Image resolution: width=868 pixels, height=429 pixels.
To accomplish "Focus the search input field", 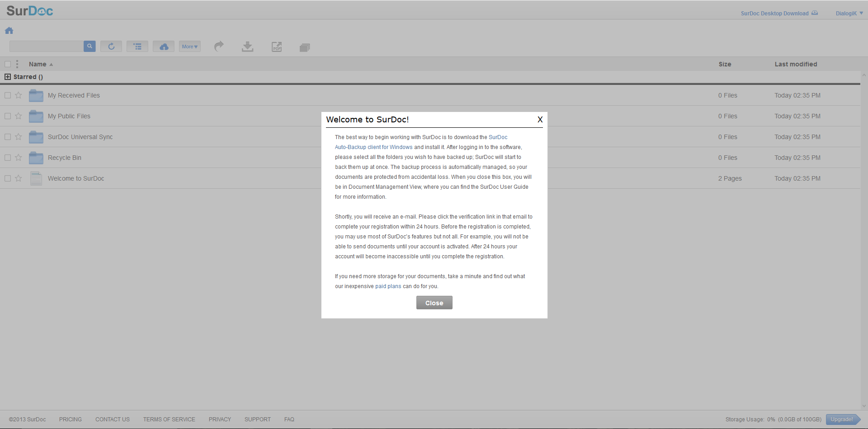I will [x=47, y=46].
